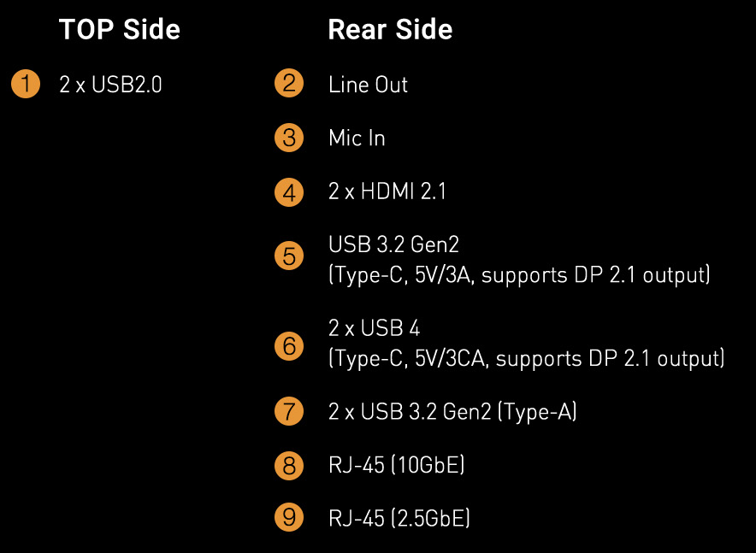Click the TOP Side heading
The image size is (756, 553).
coord(120,30)
